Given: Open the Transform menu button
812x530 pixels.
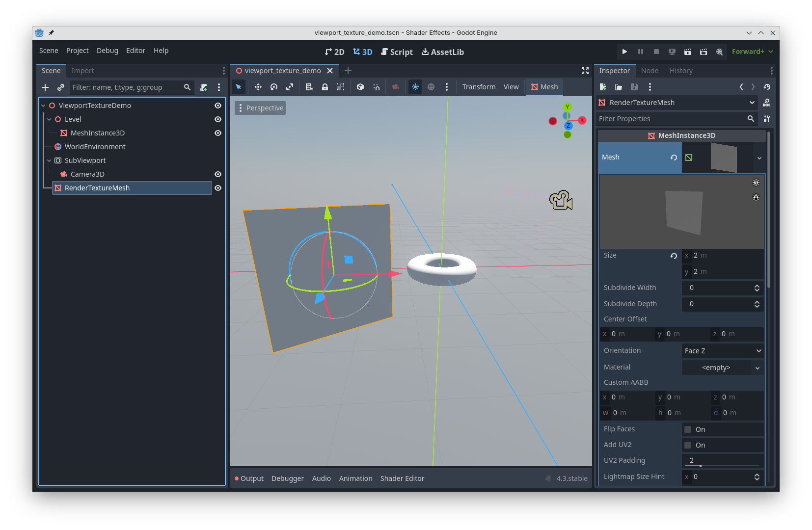Looking at the screenshot, I should coord(479,87).
